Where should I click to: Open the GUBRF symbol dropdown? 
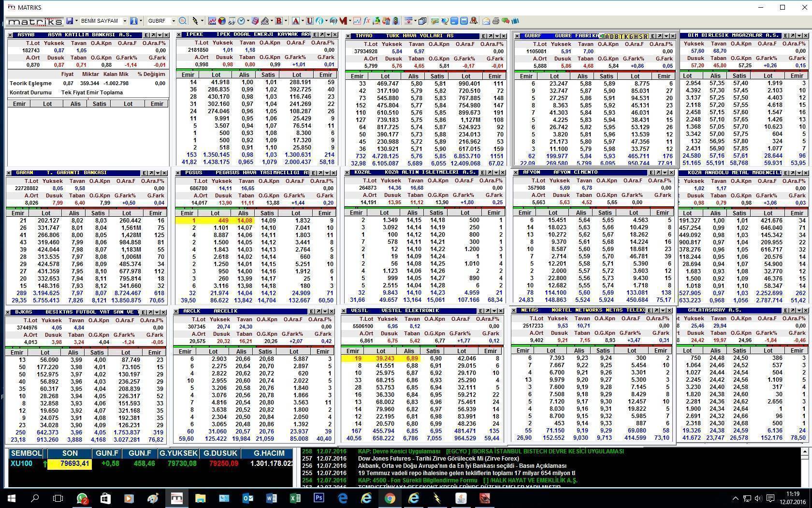pyautogui.click(x=173, y=21)
